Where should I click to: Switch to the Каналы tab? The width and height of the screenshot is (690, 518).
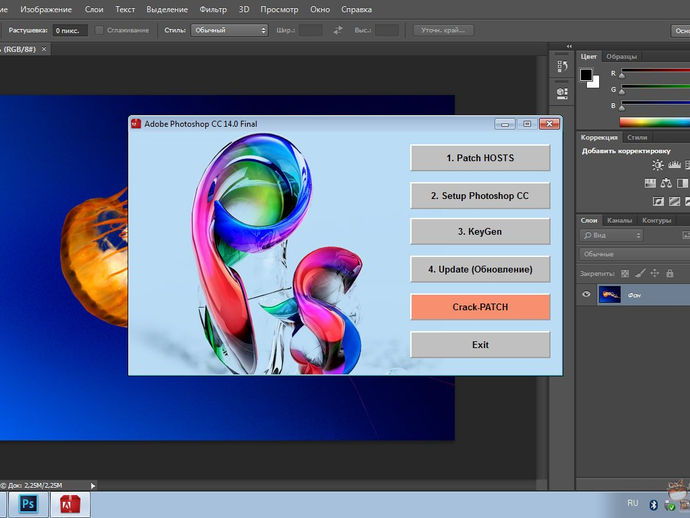619,220
